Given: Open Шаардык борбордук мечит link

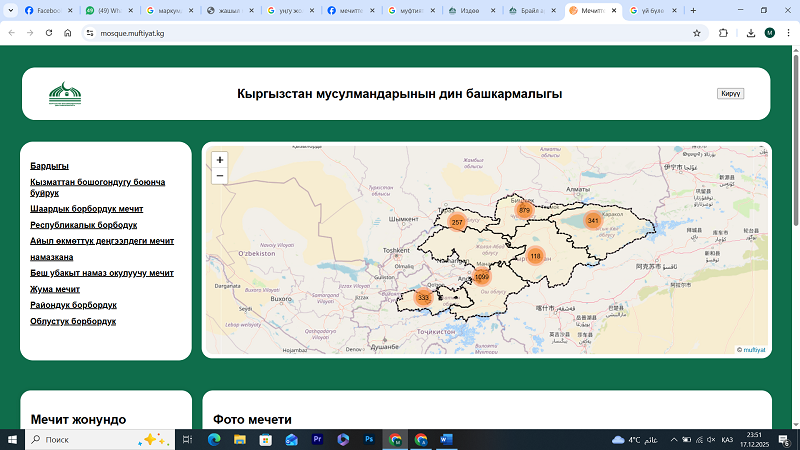Looking at the screenshot, I should [86, 209].
